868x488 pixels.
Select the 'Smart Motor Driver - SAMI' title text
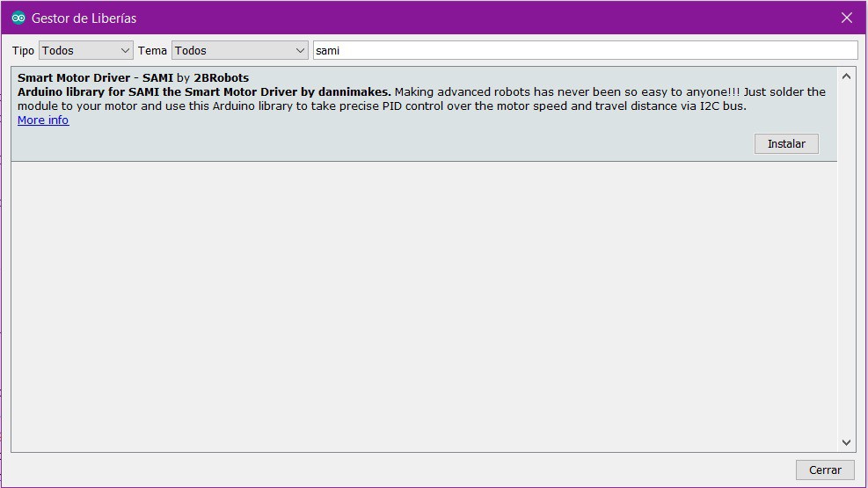95,78
